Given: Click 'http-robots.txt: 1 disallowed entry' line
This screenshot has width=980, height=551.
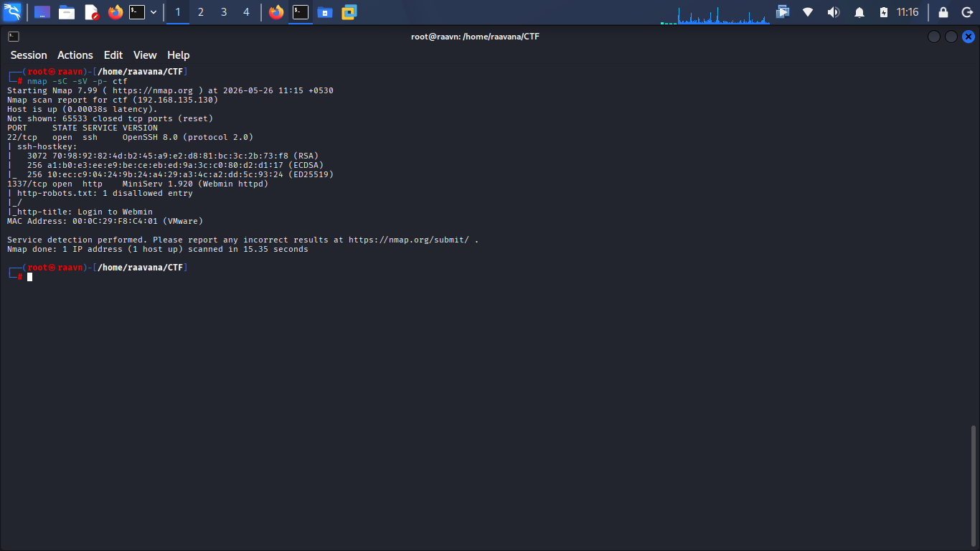Looking at the screenshot, I should click(100, 193).
